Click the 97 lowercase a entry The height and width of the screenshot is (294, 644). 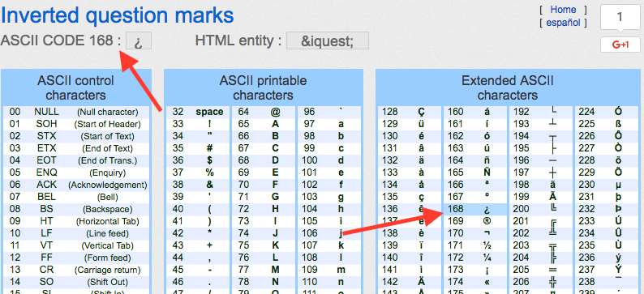pos(329,124)
